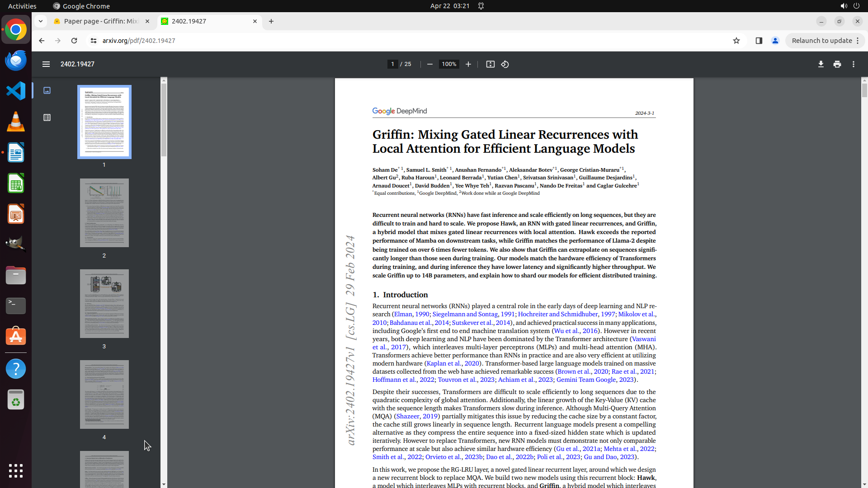Image resolution: width=868 pixels, height=488 pixels.
Task: Open the PDF viewer more actions menu
Action: click(x=854, y=64)
